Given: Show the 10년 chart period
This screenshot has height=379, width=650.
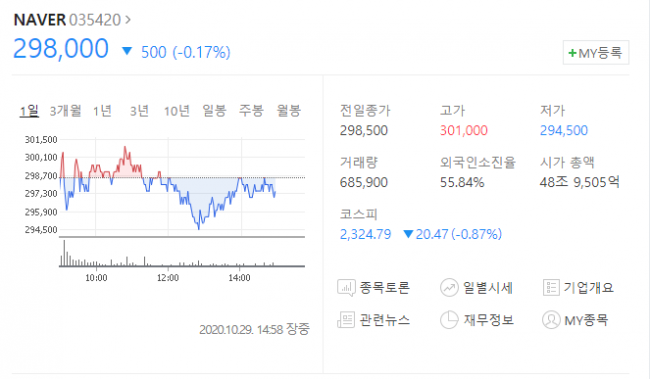Looking at the screenshot, I should click(x=177, y=111).
